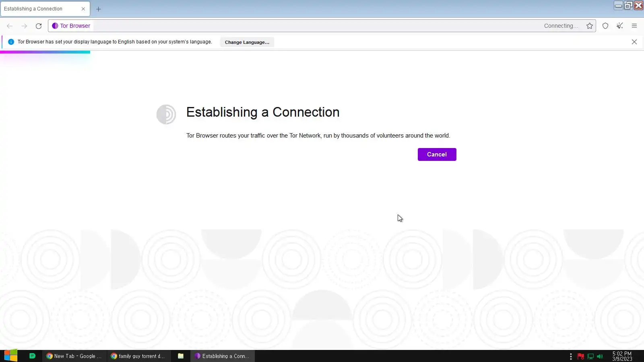Reload the current page
Image resolution: width=644 pixels, height=362 pixels.
[x=39, y=26]
